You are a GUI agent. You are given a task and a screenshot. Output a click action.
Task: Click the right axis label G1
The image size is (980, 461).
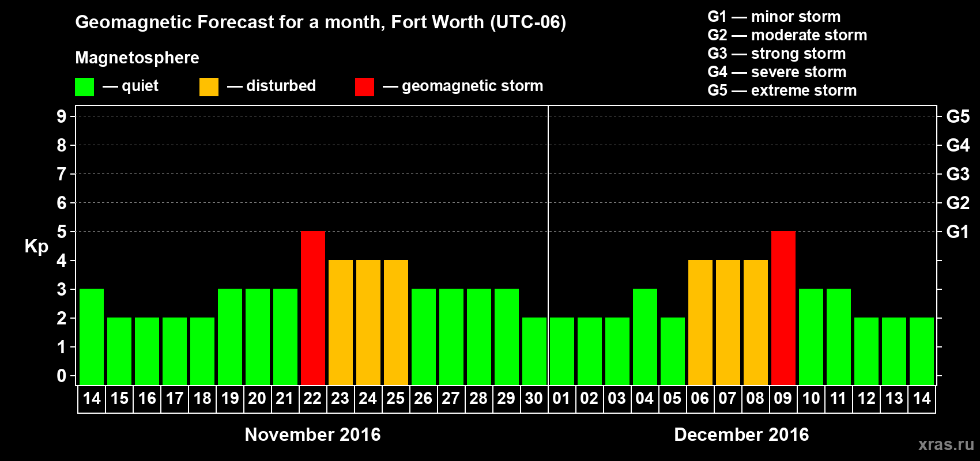pos(958,232)
